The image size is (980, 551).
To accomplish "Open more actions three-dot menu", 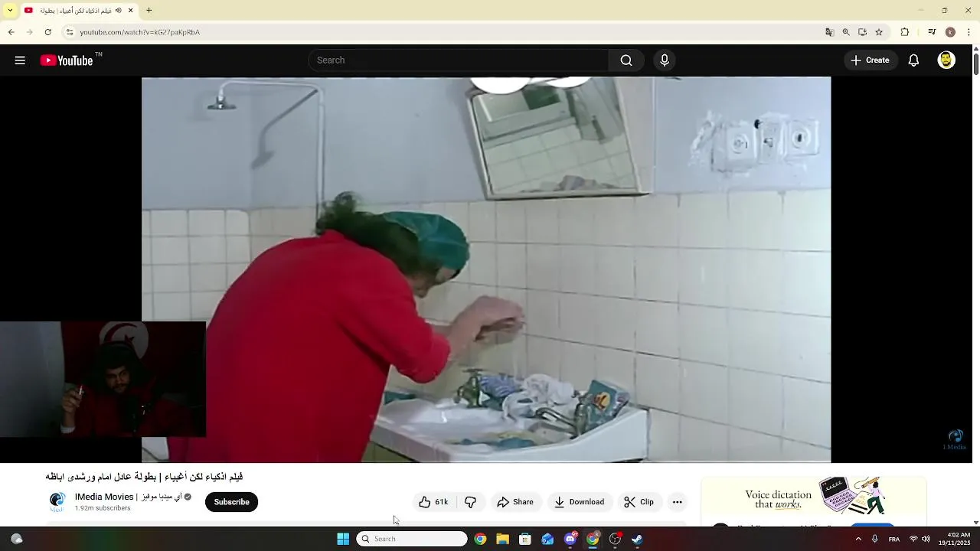I will 677,502.
